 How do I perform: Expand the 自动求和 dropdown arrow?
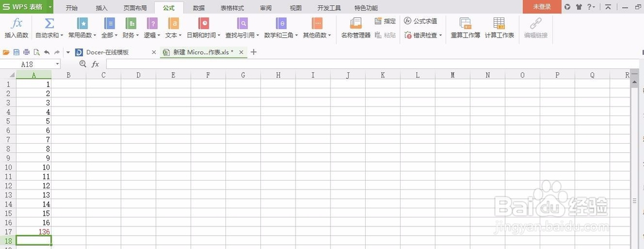[x=62, y=35]
